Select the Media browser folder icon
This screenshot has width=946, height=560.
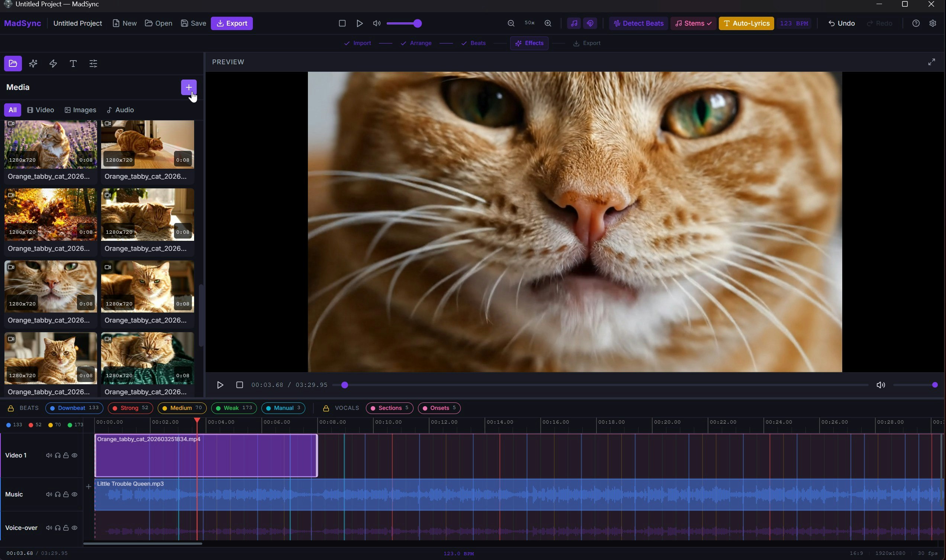tap(13, 64)
